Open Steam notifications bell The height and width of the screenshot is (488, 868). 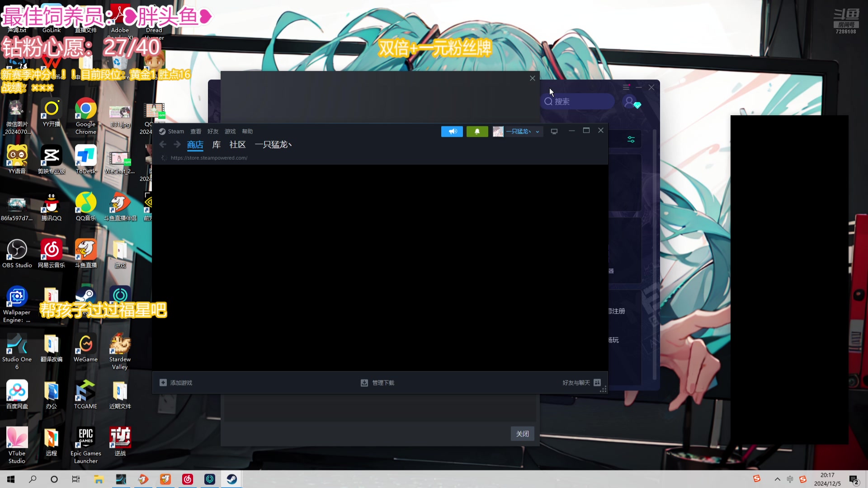tap(477, 131)
